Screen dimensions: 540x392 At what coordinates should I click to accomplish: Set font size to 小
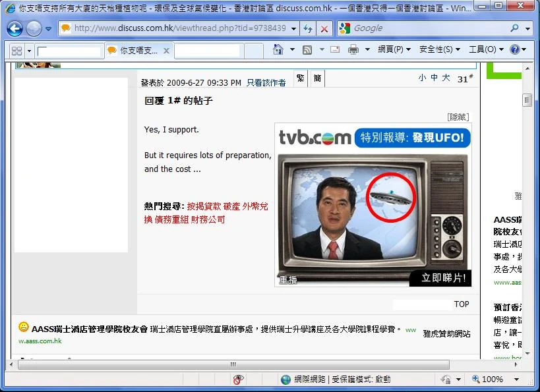422,78
